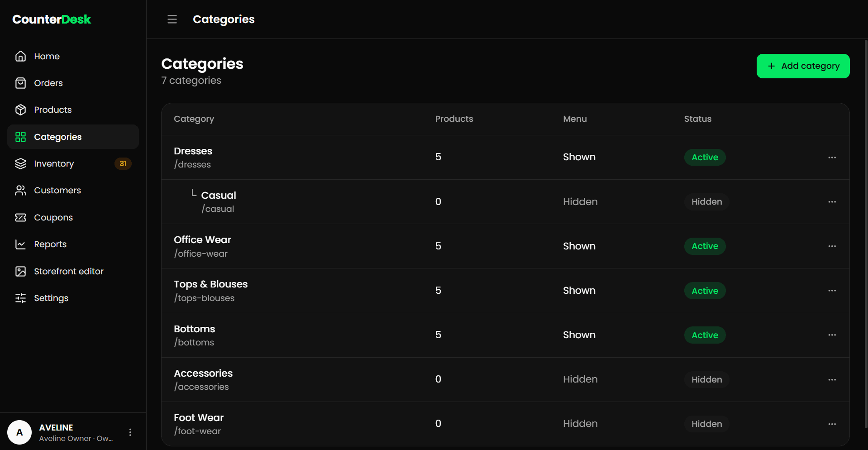Click the Coupons ticket icon
The image size is (868, 450).
(x=20, y=217)
